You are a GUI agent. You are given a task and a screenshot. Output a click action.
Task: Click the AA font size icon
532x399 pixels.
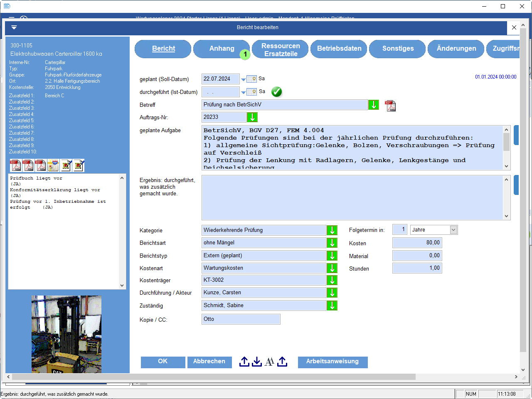269,362
